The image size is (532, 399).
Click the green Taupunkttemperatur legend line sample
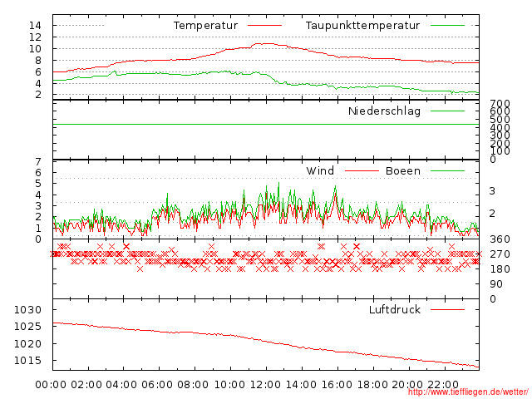(447, 26)
